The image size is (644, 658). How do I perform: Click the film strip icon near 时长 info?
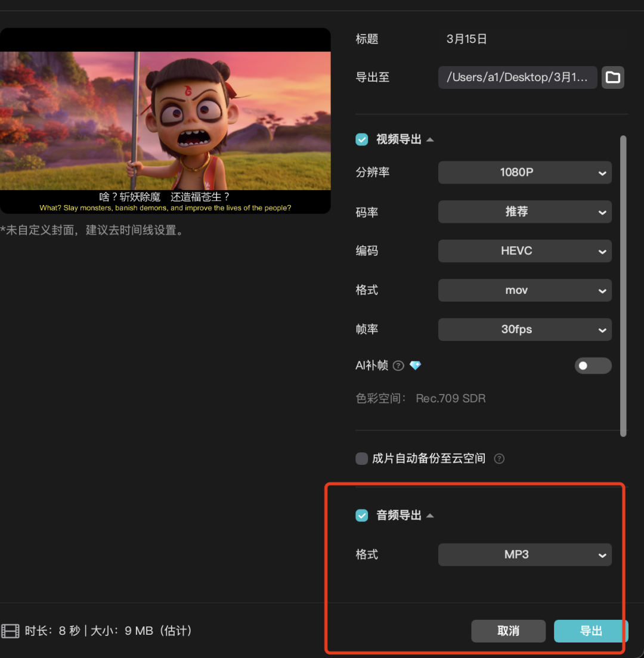pyautogui.click(x=10, y=631)
